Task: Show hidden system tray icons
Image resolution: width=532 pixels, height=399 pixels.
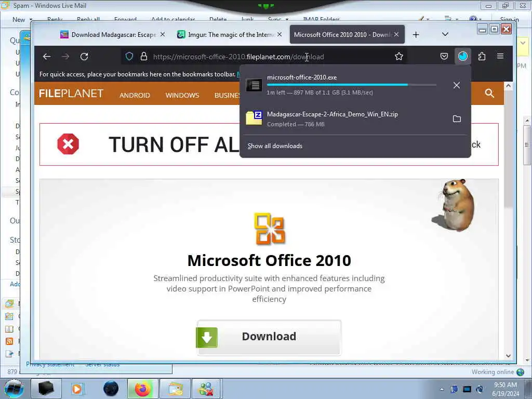Action: 442,389
